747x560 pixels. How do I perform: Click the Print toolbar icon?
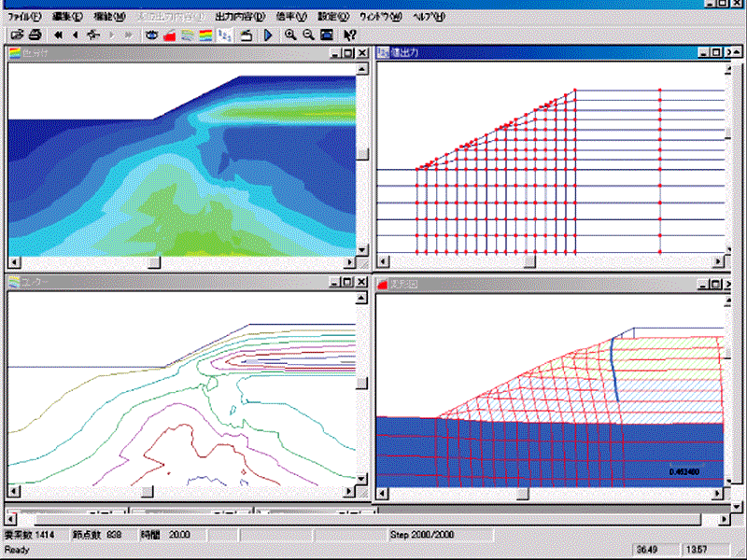point(35,35)
